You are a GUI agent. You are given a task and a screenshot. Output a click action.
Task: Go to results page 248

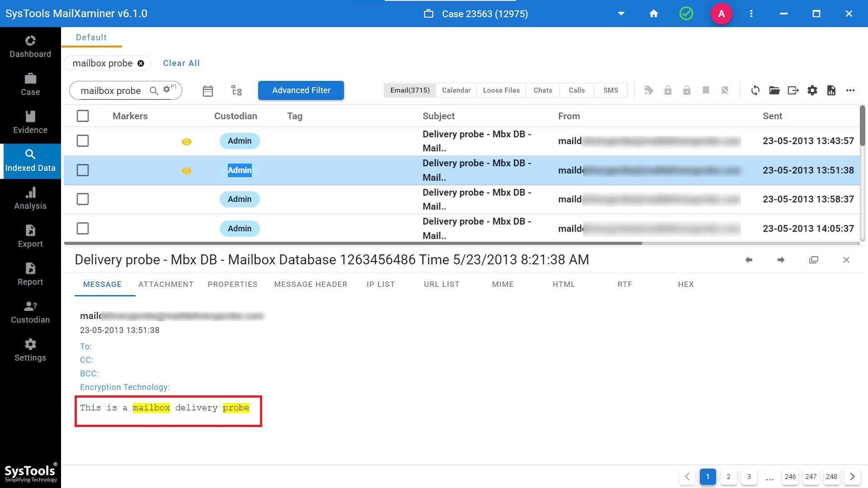pos(831,477)
